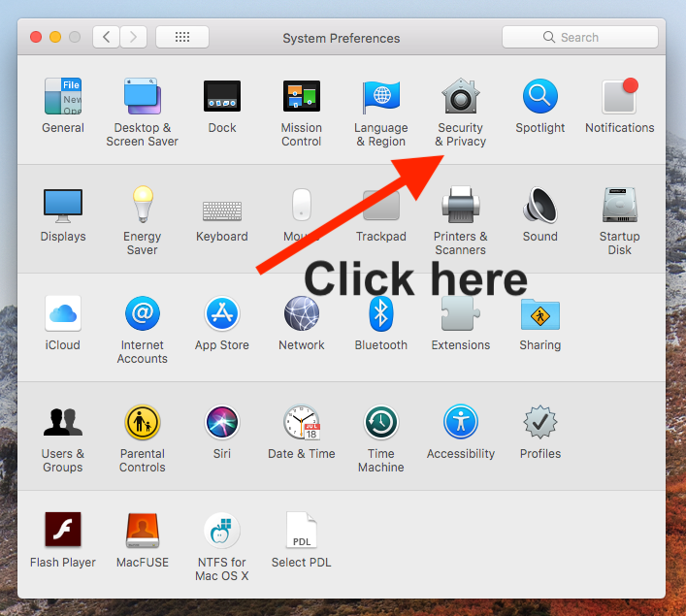Open the General preferences pane
This screenshot has height=616, width=686.
(x=63, y=96)
